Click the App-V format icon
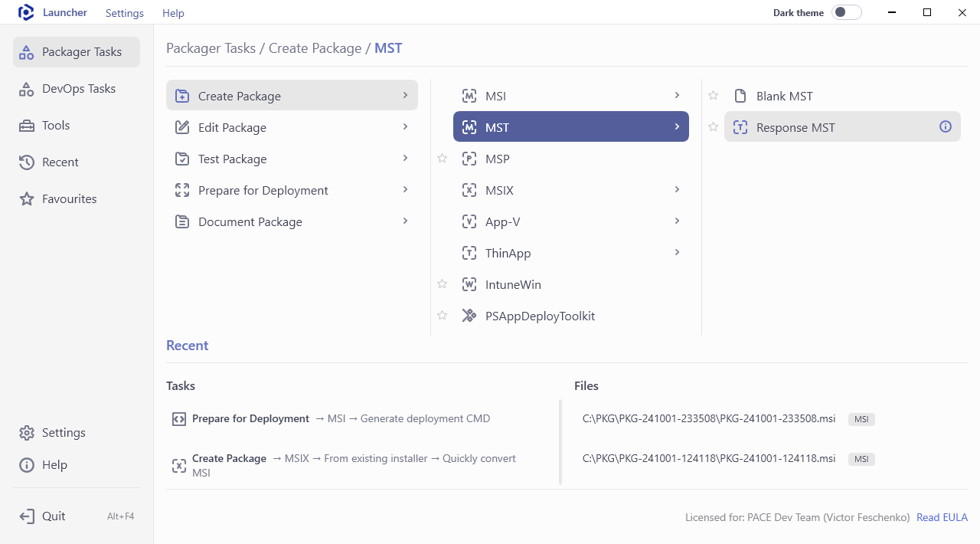 click(469, 221)
